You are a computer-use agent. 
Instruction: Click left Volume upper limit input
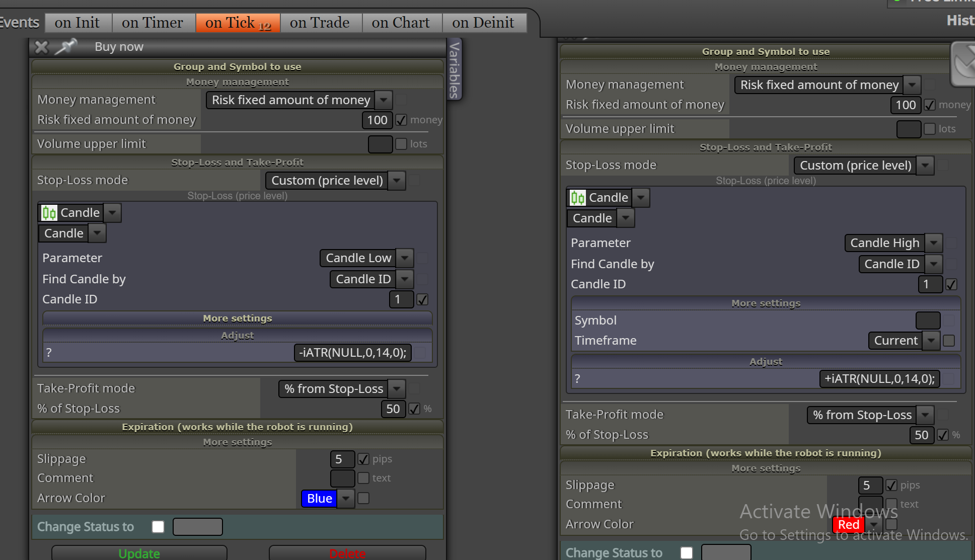click(380, 144)
